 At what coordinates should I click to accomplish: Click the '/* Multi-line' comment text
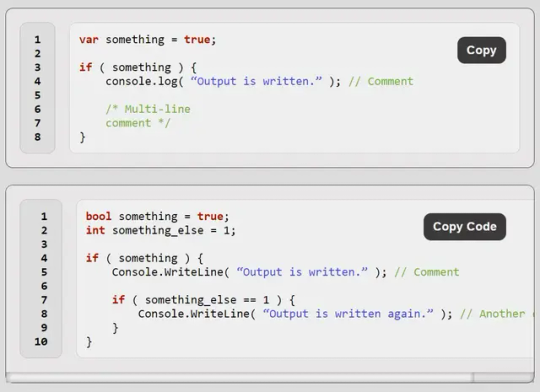(x=148, y=109)
